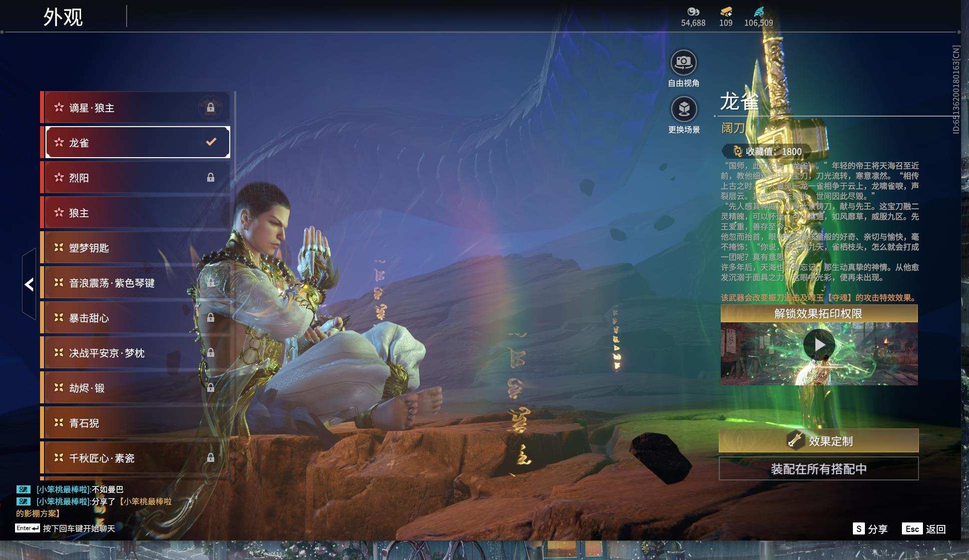
Task: Select the 青石猊 skin entry
Action: pyautogui.click(x=135, y=423)
